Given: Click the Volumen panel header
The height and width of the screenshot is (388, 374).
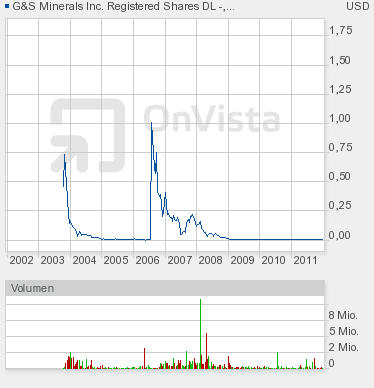Looking at the screenshot, I should click(165, 288).
